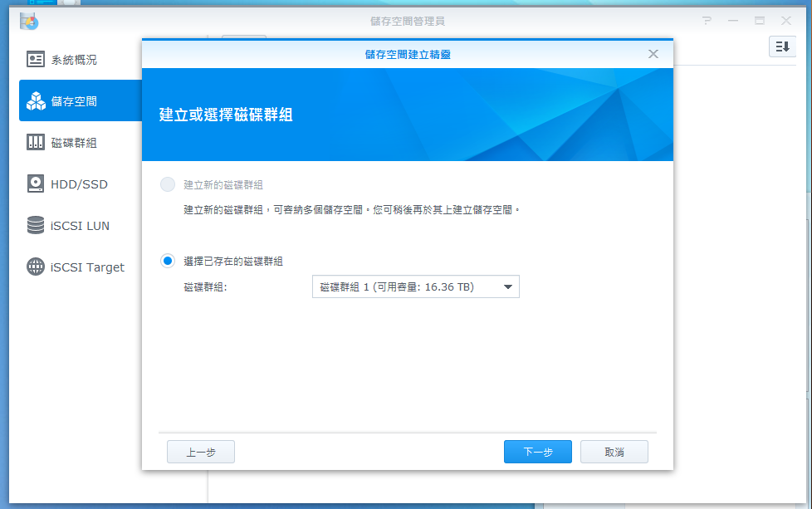Click the 磁碟群組 disk group icon
This screenshot has width=812, height=509.
35,142
